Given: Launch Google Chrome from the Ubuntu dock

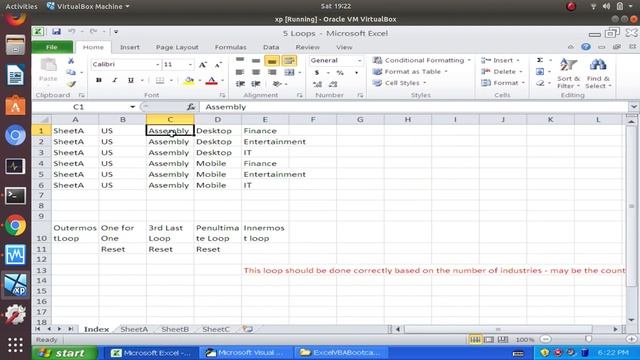Looking at the screenshot, I should (x=15, y=225).
